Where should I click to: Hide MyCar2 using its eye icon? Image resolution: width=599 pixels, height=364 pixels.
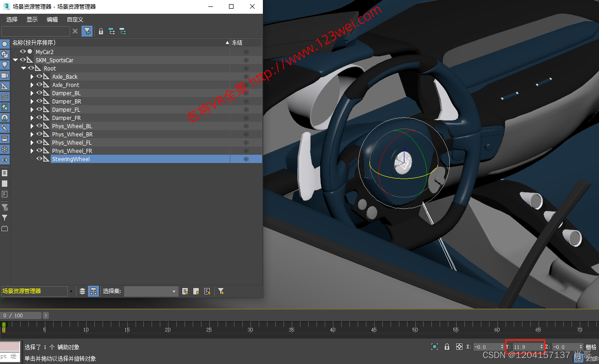point(23,52)
